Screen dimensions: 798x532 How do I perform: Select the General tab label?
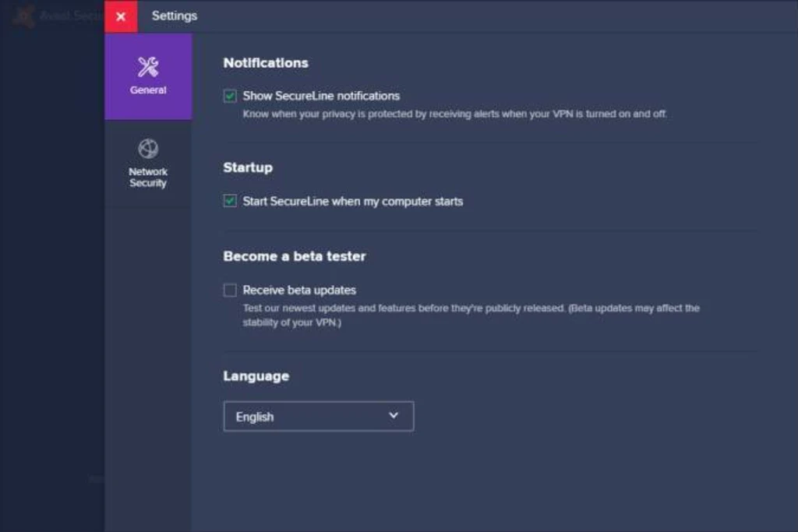click(148, 90)
